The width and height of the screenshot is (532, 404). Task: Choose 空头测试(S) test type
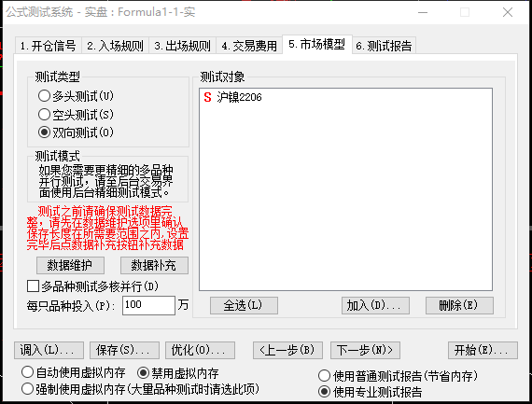click(76, 115)
